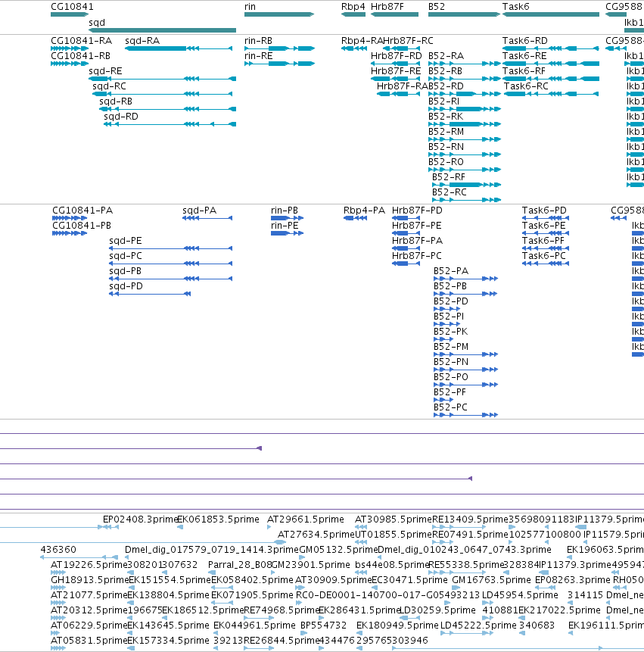Screen dimensions: 644x652
Task: Click the Hrb87F gene label
Action: [x=387, y=7]
